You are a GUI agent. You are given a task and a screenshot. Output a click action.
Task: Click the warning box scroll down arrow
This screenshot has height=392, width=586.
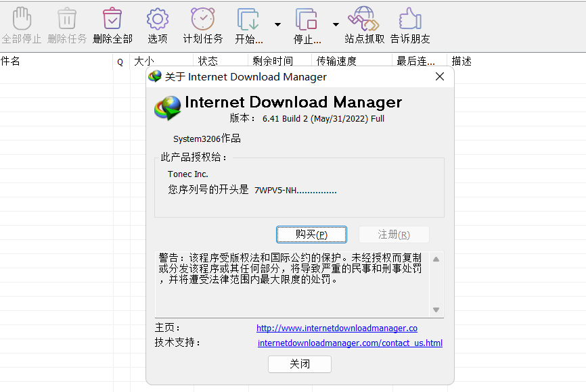436,310
